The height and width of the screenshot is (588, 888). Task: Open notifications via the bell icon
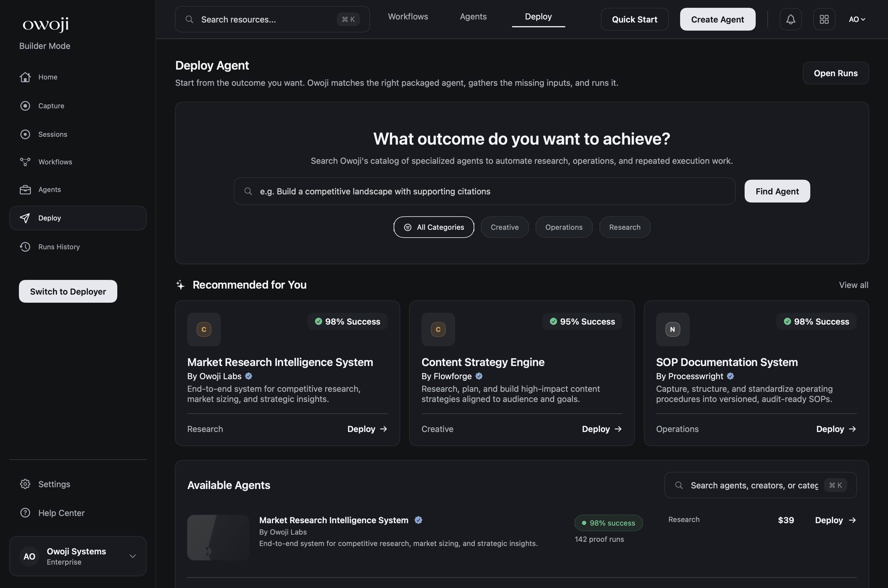pos(790,19)
